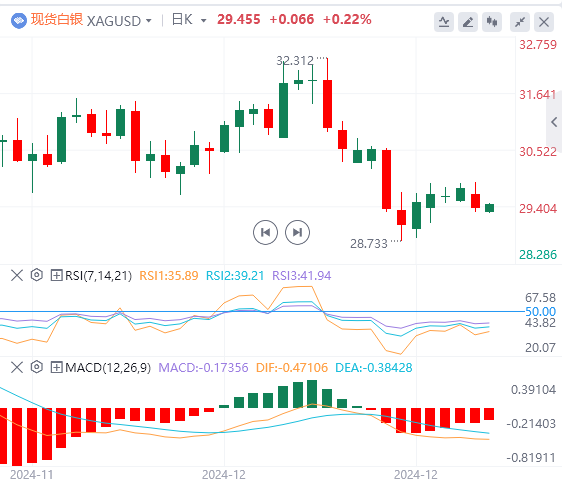Expand the right side panel arrow
This screenshot has width=562, height=487.
[554, 122]
